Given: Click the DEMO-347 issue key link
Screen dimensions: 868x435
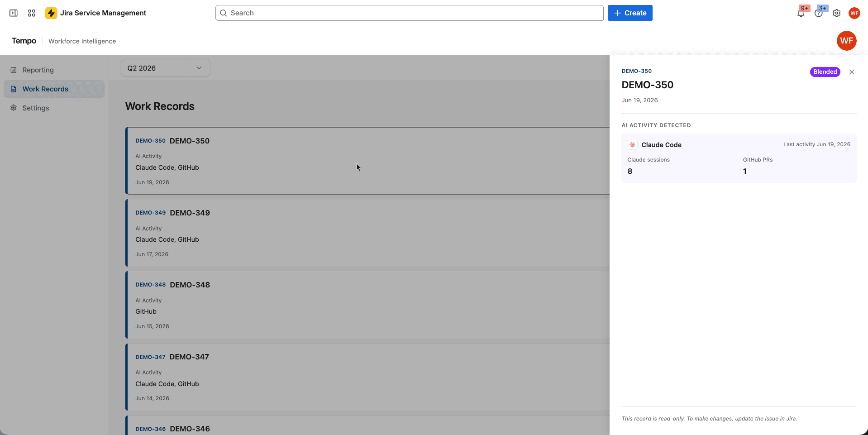Looking at the screenshot, I should tap(150, 357).
